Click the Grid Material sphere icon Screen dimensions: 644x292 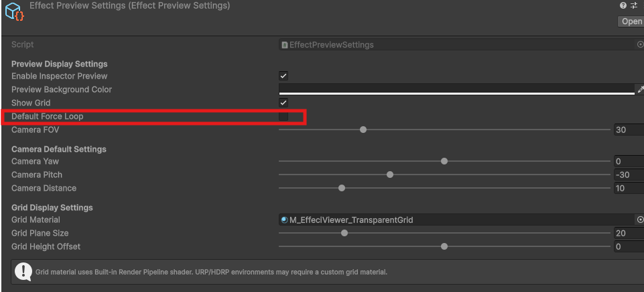[285, 220]
